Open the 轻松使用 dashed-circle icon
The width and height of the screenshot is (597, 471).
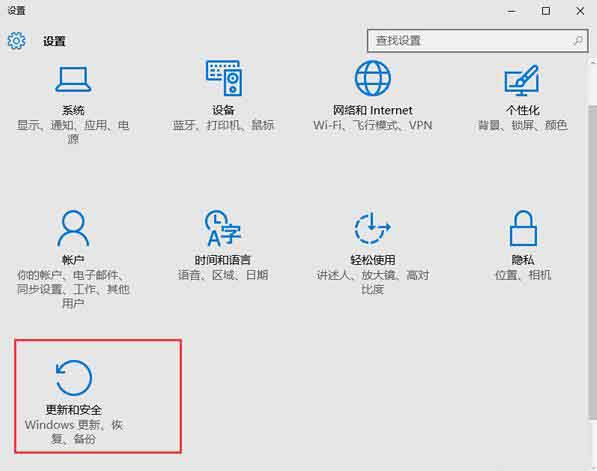tap(372, 228)
